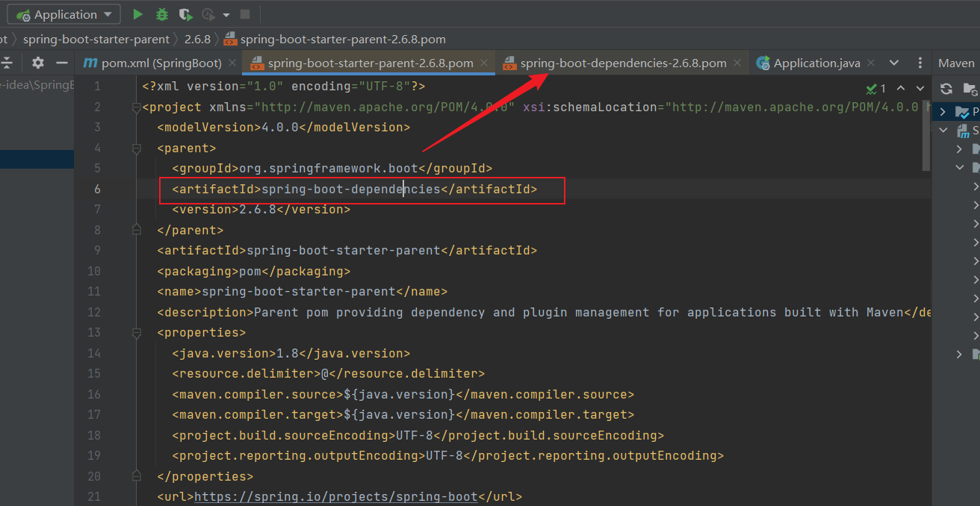Close spring-boot-dependencies-2.6.8.pom tab
Viewport: 980px width, 506px height.
point(737,63)
